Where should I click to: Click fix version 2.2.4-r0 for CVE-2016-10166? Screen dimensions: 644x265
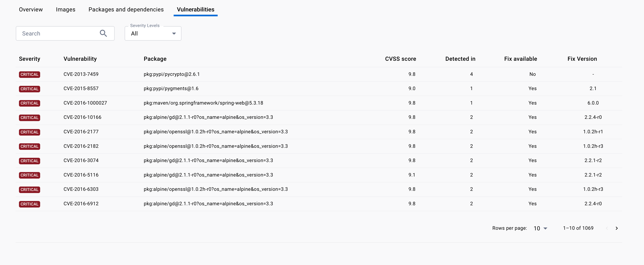[593, 117]
